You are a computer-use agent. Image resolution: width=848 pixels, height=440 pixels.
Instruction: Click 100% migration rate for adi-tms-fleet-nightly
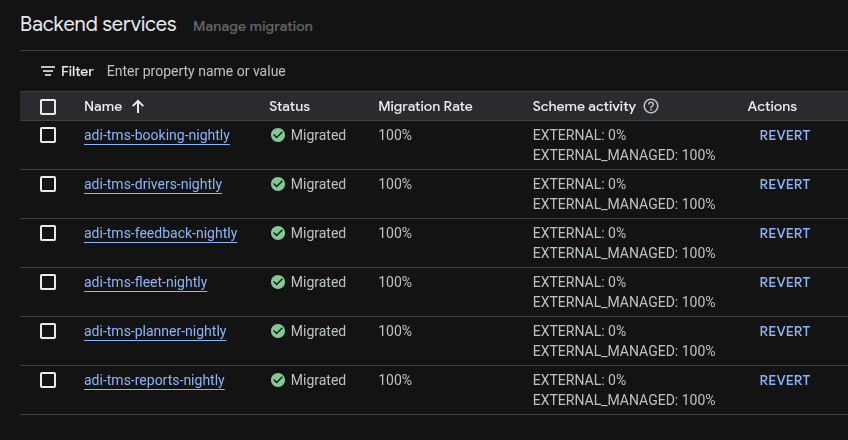(395, 282)
